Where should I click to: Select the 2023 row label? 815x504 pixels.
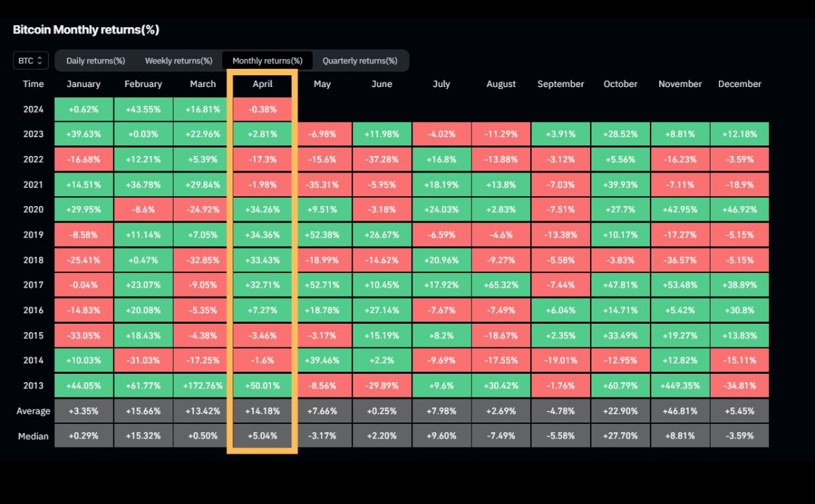[x=33, y=134]
